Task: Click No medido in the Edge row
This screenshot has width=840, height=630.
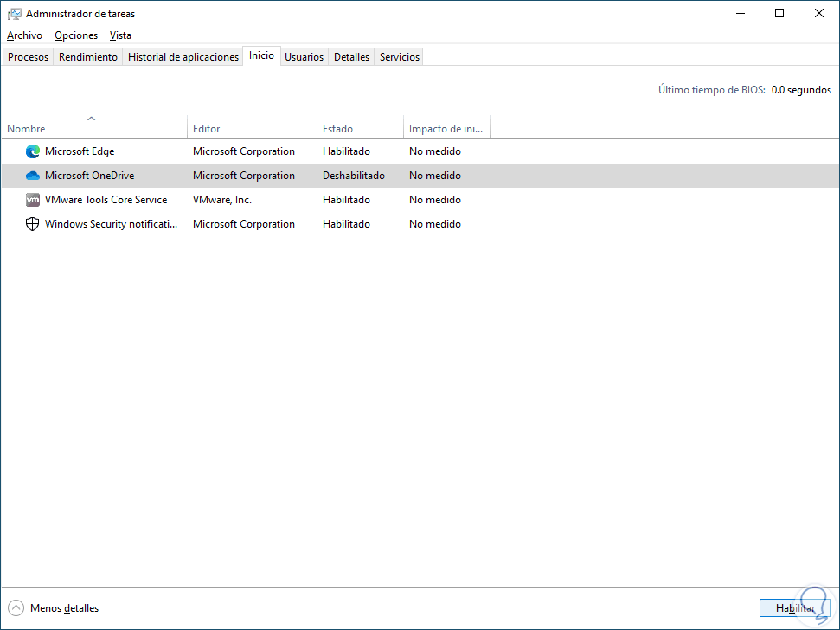Action: (435, 151)
